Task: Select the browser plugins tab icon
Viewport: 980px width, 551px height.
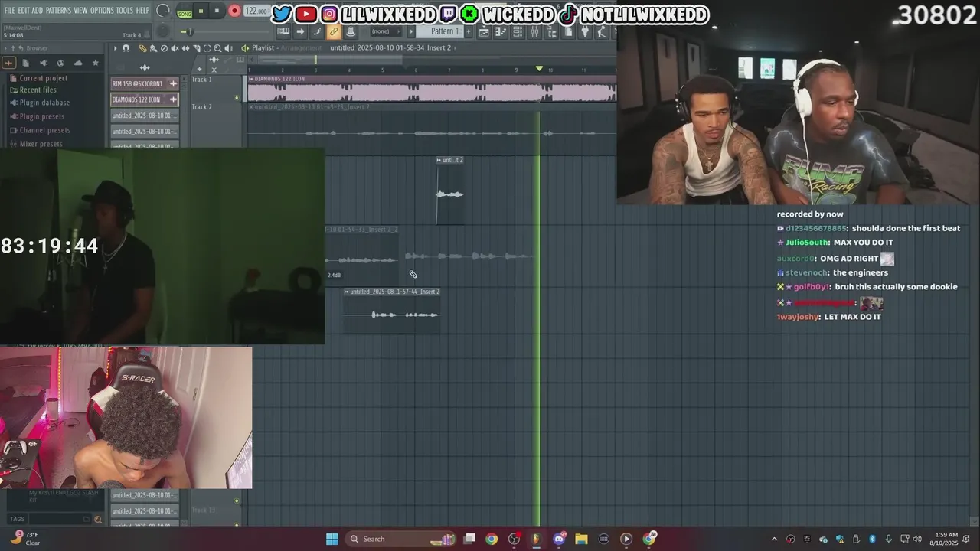Action: 43,63
